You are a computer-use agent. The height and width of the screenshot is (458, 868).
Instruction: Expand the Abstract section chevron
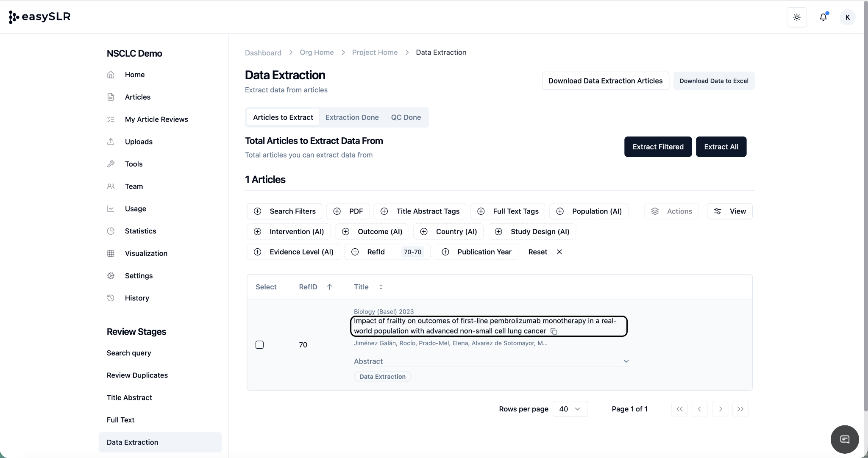click(x=626, y=361)
